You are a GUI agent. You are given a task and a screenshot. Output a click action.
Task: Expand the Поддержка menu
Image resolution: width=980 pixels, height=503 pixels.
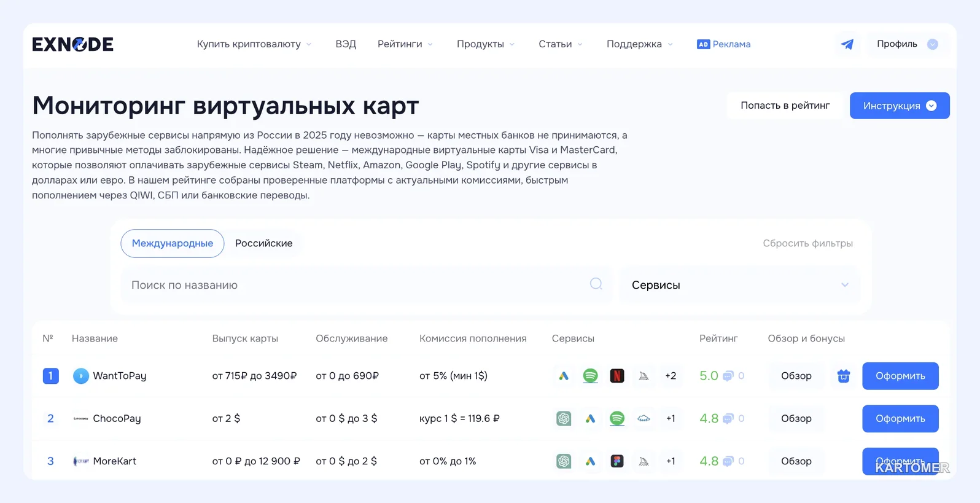coord(640,44)
